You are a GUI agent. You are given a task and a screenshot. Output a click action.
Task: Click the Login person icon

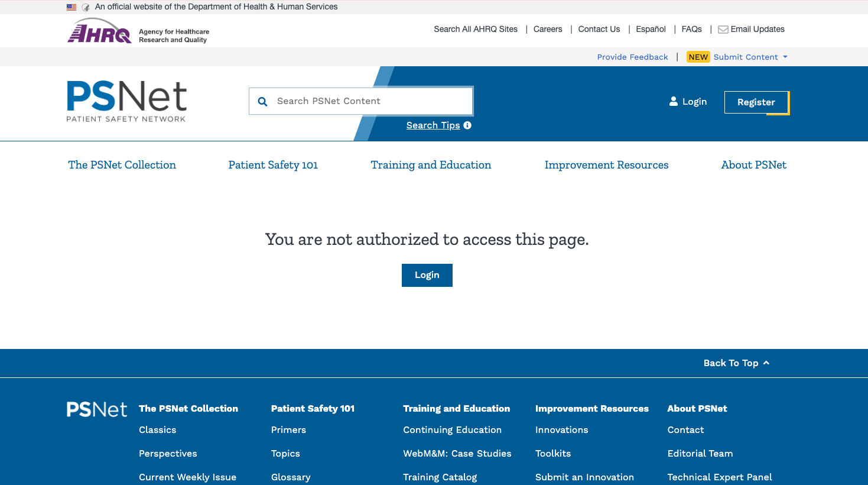[x=673, y=101]
